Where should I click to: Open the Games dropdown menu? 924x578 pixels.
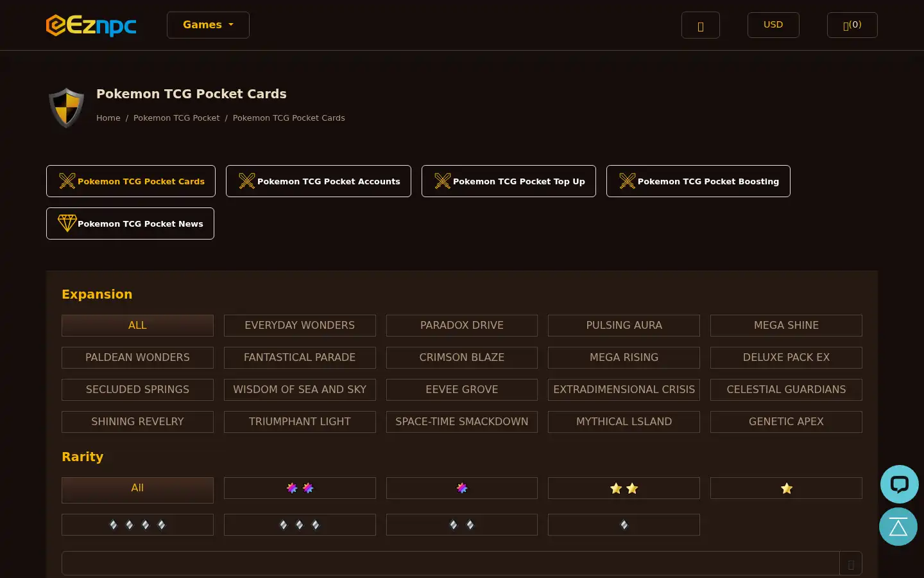tap(208, 25)
